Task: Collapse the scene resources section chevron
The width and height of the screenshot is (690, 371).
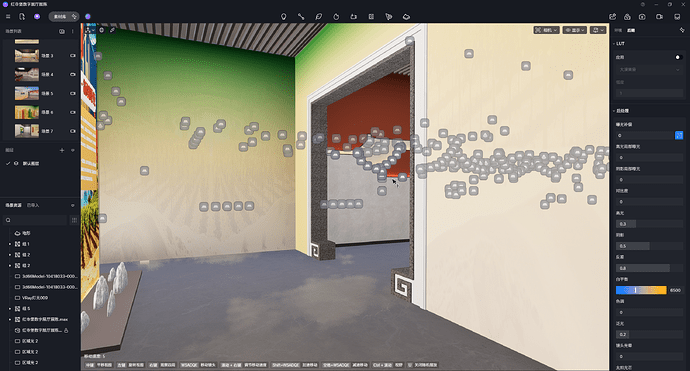Action: pyautogui.click(x=73, y=205)
